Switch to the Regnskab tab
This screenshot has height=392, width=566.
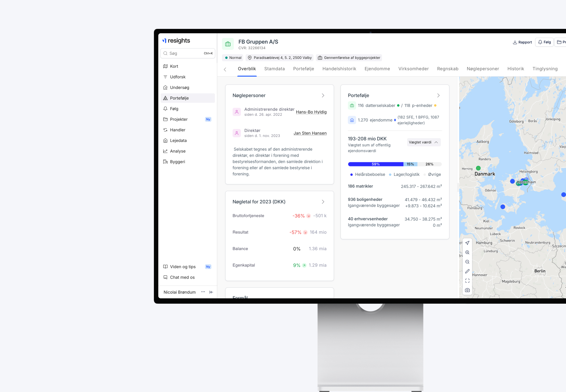(x=447, y=69)
